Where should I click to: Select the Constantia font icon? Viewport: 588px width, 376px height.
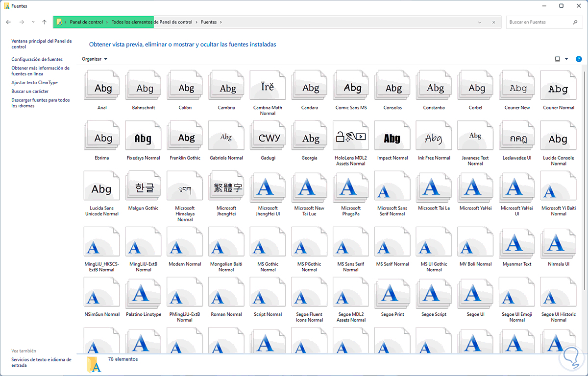tap(434, 86)
